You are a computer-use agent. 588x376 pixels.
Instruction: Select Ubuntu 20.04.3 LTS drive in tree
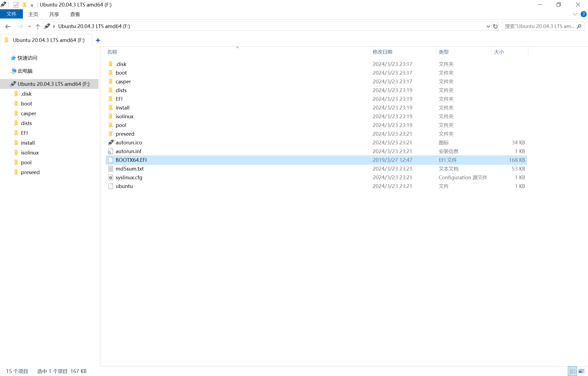tap(49, 84)
